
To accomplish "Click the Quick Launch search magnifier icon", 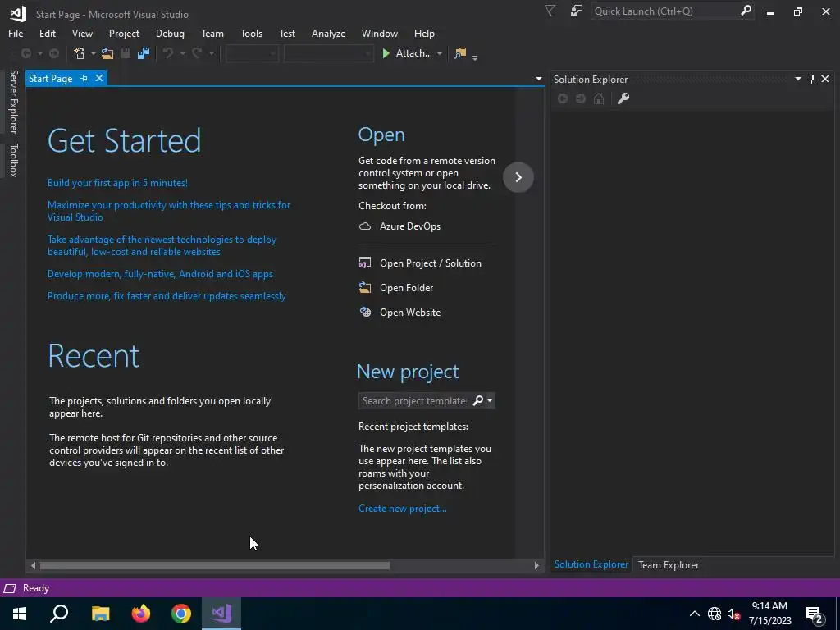I will click(x=746, y=11).
